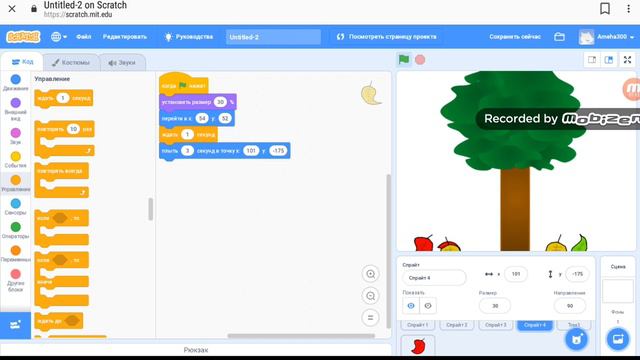Click value 1 in script ждать block
The image size is (640, 360).
click(x=187, y=134)
